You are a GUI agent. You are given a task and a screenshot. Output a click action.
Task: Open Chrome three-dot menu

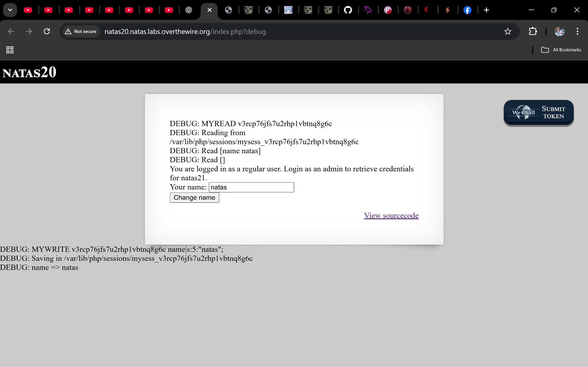click(577, 31)
